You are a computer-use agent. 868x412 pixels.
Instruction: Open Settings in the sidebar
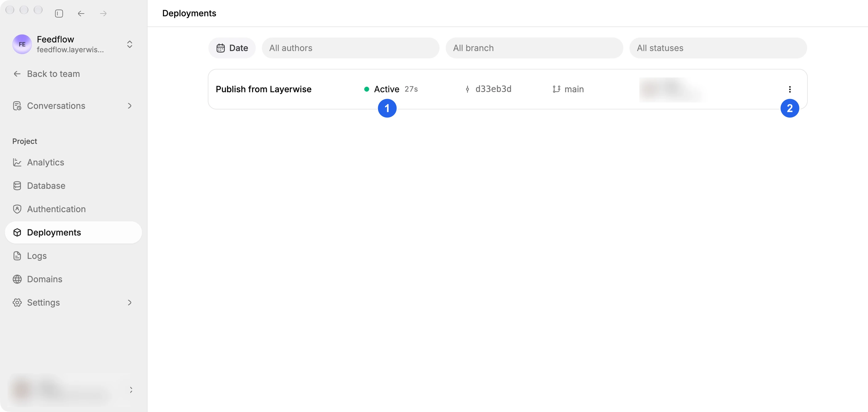point(73,303)
